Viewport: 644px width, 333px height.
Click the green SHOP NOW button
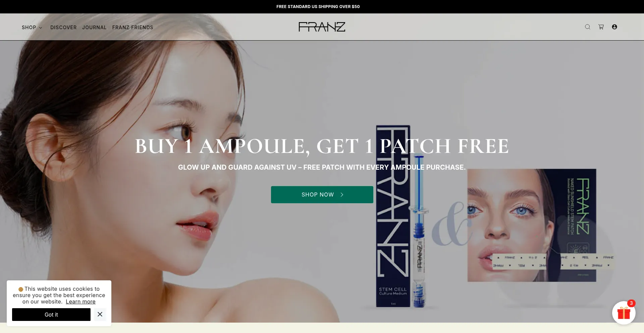(322, 195)
